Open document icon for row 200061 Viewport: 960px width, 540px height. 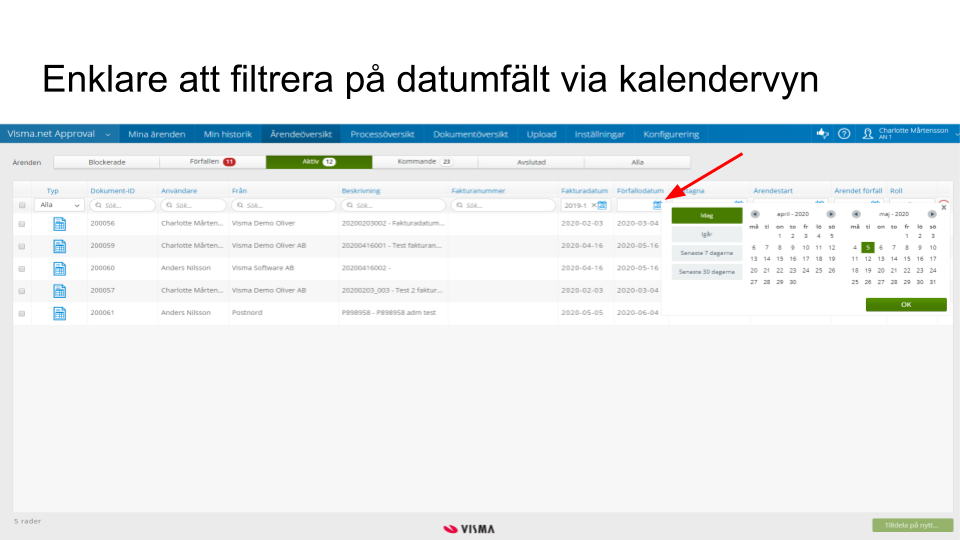(59, 313)
